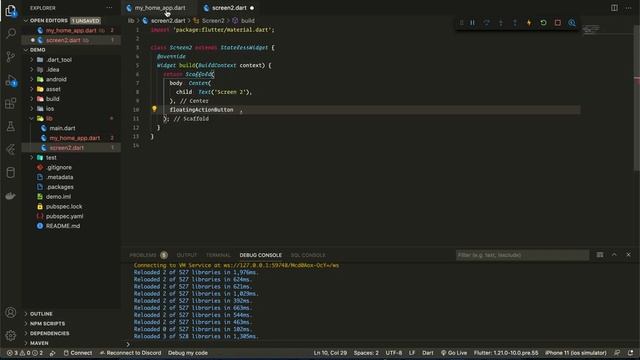The image size is (640, 360).
Task: Open the Docker view in activity bar
Action: tap(11, 196)
